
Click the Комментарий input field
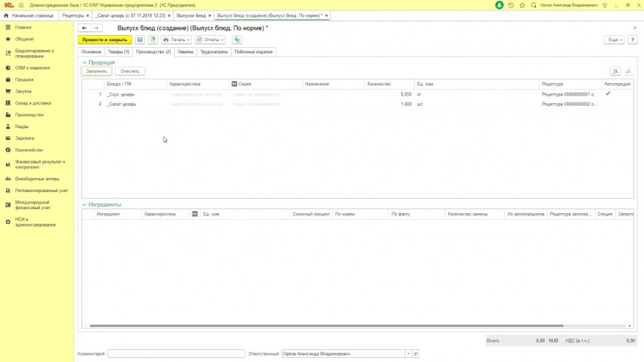(x=176, y=354)
